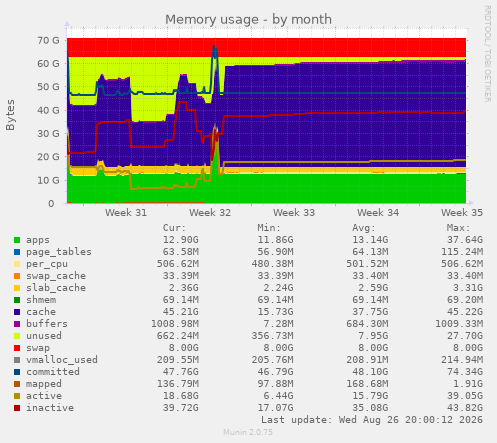Click the slab_cache yellow legend swatch
Viewport: 497px width, 443px height.
click(x=17, y=288)
